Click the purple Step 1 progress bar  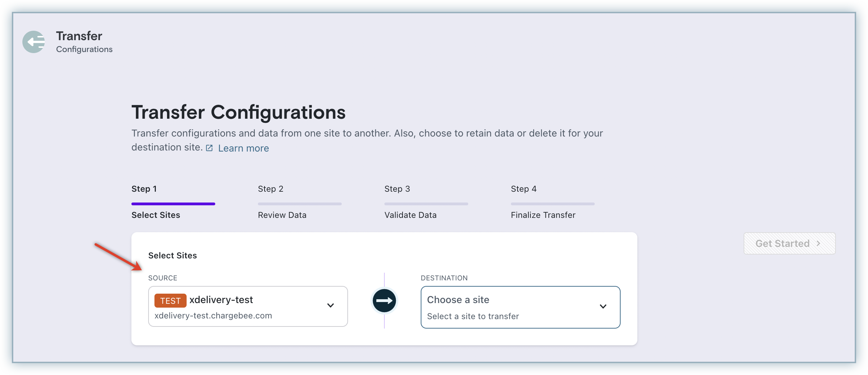[173, 204]
